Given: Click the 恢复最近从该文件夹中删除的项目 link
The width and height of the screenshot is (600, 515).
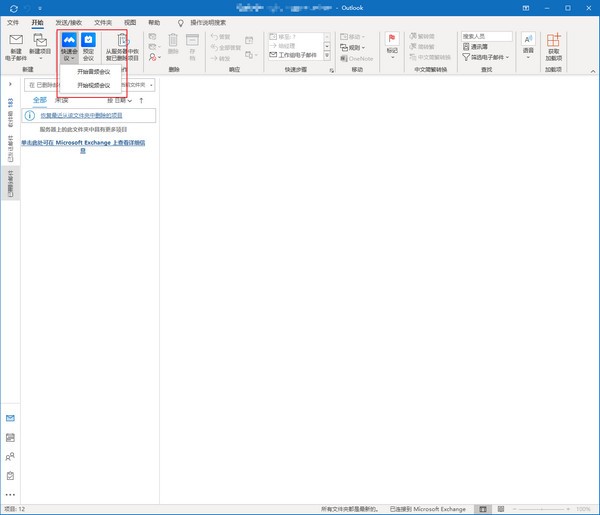Looking at the screenshot, I should click(x=95, y=116).
